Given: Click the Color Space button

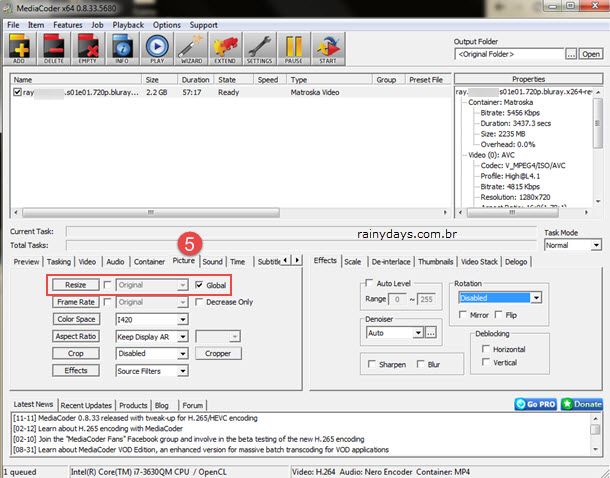Looking at the screenshot, I should [75, 319].
